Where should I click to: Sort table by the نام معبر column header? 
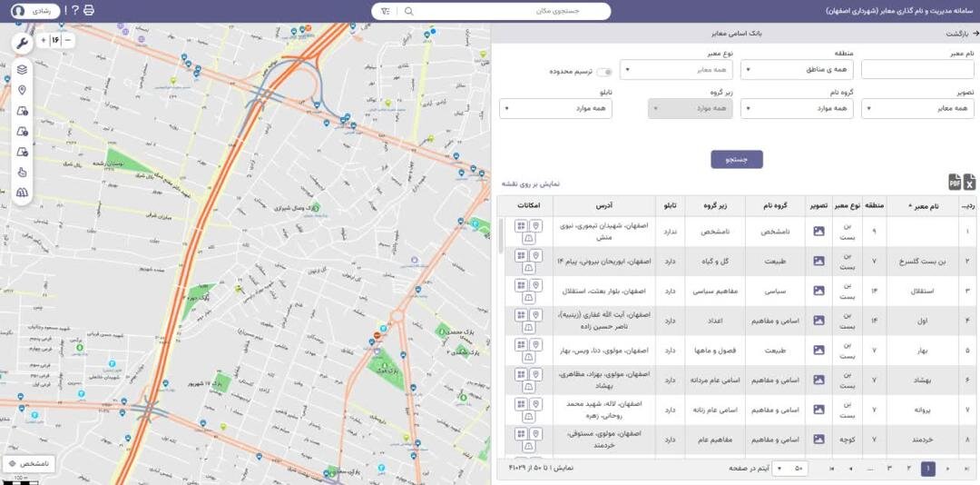point(924,206)
